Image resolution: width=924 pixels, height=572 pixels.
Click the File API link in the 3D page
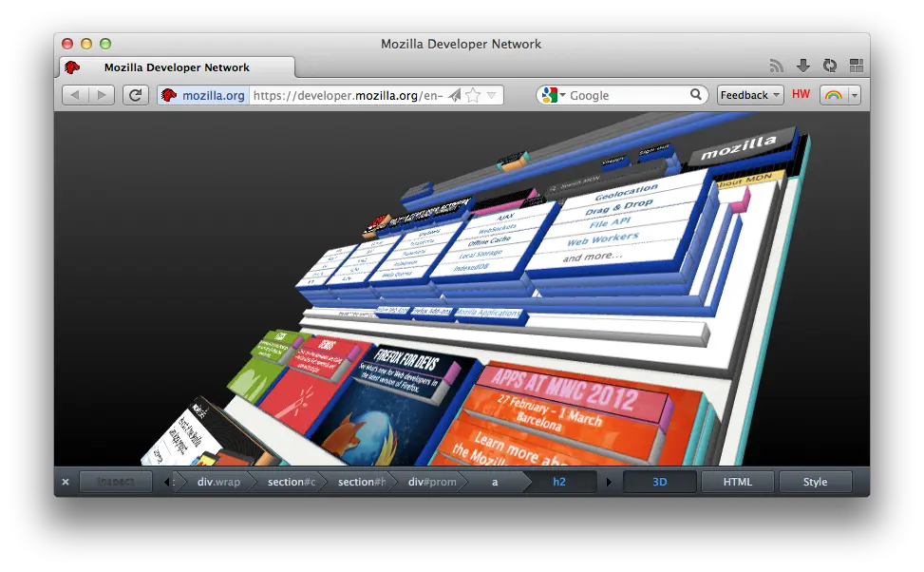pyautogui.click(x=610, y=223)
